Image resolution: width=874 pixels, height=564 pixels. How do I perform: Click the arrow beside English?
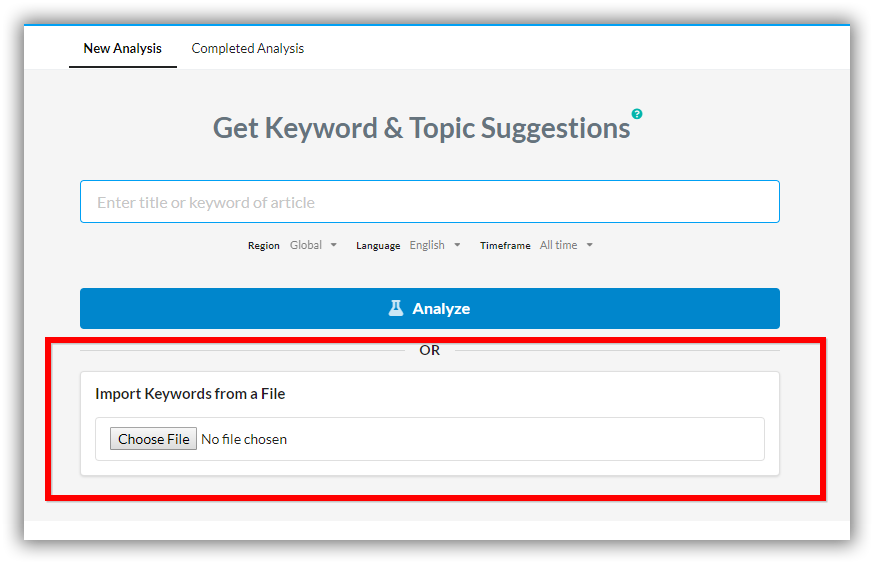point(457,245)
